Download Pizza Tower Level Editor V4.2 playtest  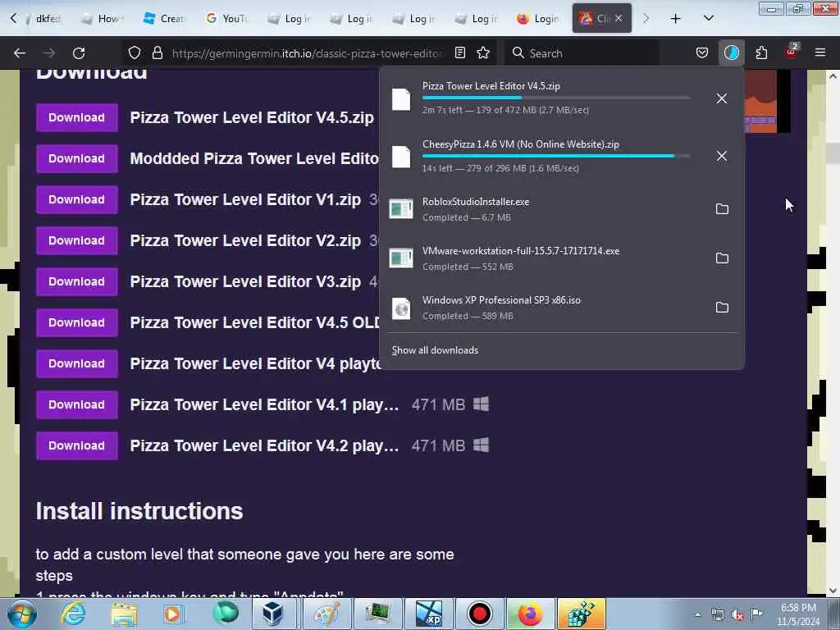pyautogui.click(x=76, y=445)
